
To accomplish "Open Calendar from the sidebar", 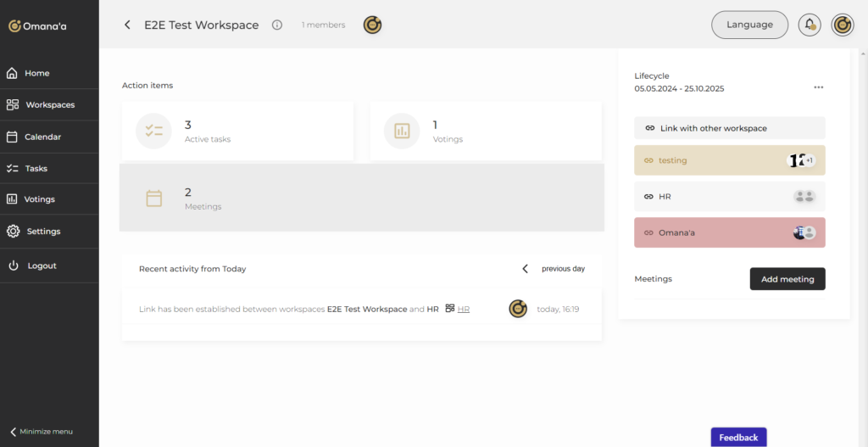I will (42, 137).
